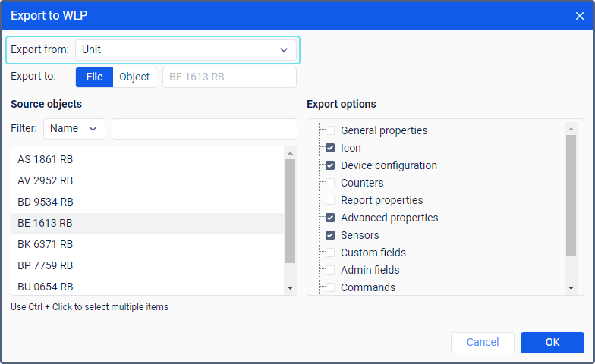Click the BE 1613 RB file name field
The width and height of the screenshot is (595, 364).
pyautogui.click(x=229, y=77)
